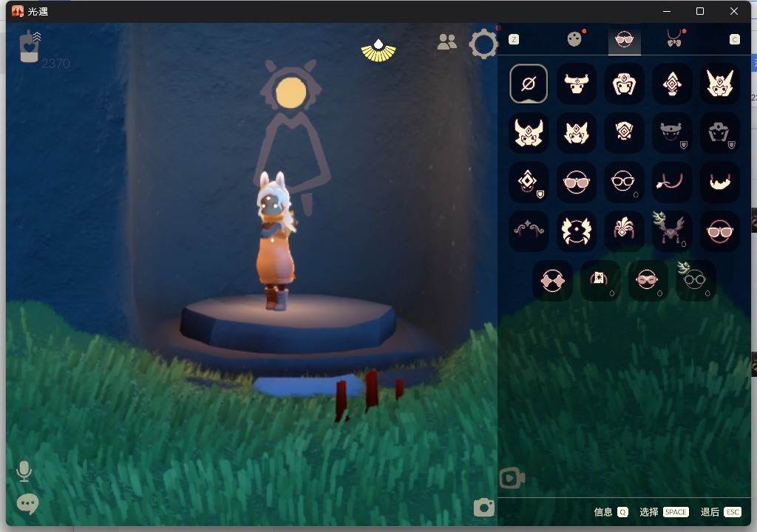The image size is (757, 532).
Task: Open the chat bubble
Action: coord(27,504)
